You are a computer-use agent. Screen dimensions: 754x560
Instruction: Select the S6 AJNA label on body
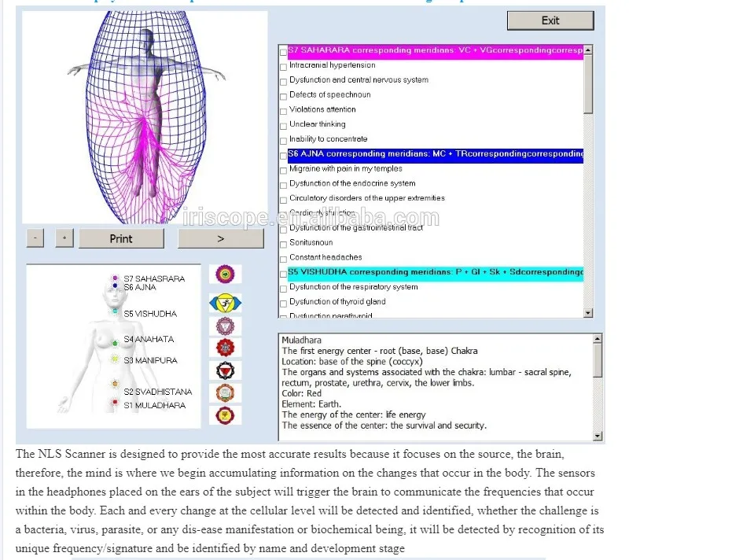pos(140,287)
